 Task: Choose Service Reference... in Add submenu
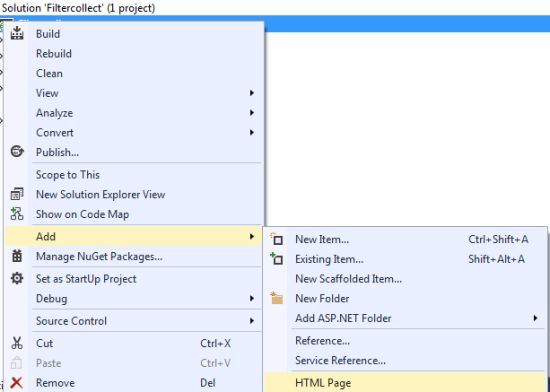(x=405, y=360)
